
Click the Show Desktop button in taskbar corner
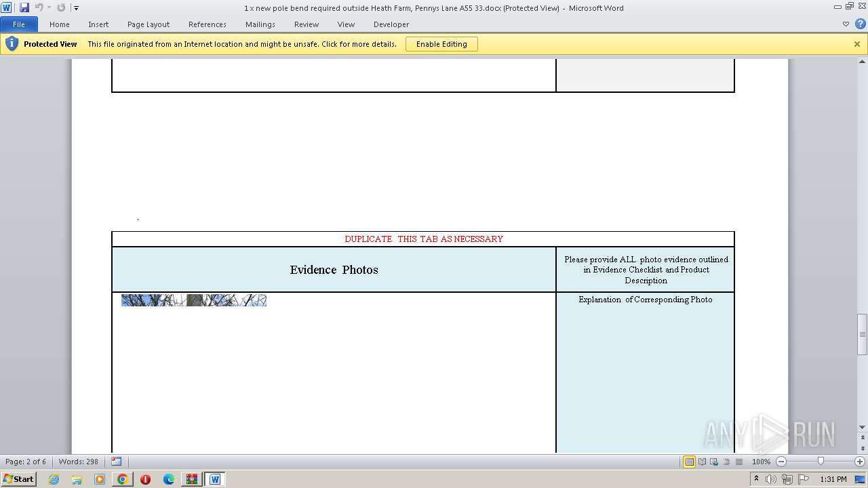coord(861,479)
